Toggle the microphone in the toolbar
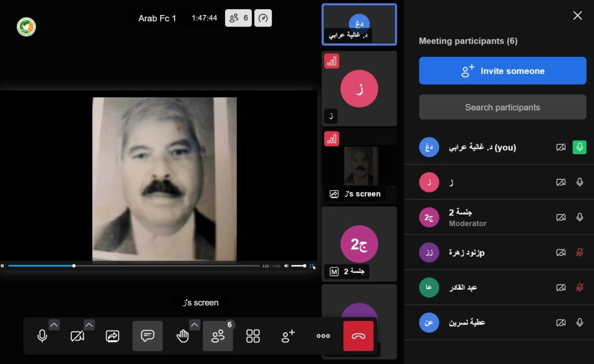 [42, 336]
